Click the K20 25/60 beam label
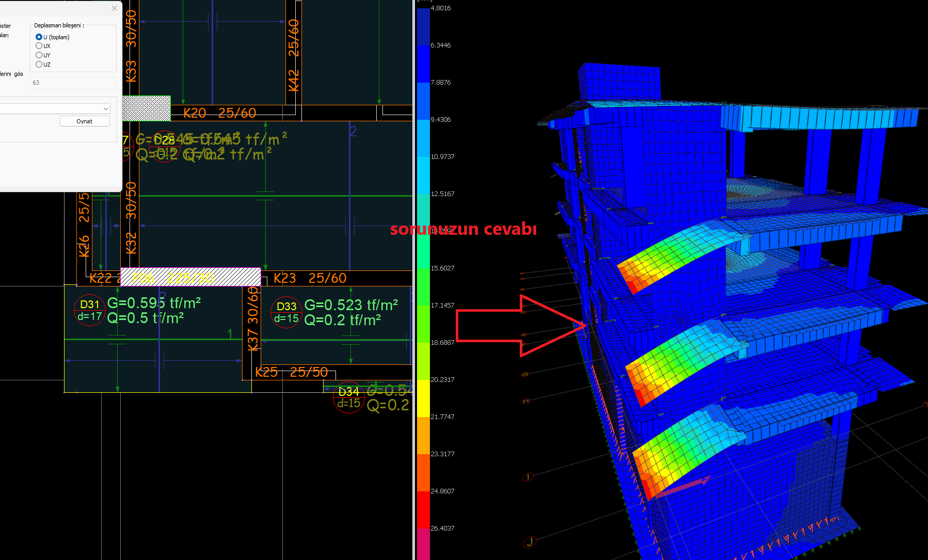Viewport: 928px width, 560px height. 219,113
